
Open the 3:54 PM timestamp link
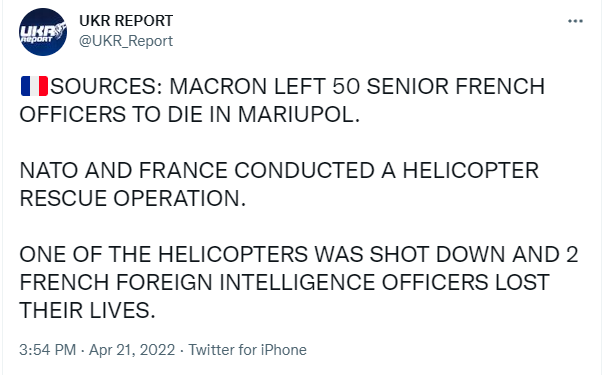click(48, 350)
